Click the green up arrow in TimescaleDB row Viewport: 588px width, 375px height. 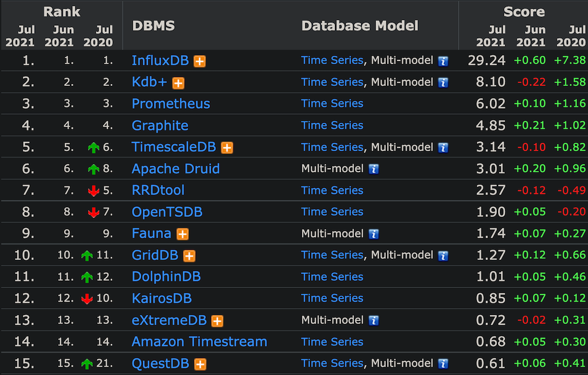[93, 148]
